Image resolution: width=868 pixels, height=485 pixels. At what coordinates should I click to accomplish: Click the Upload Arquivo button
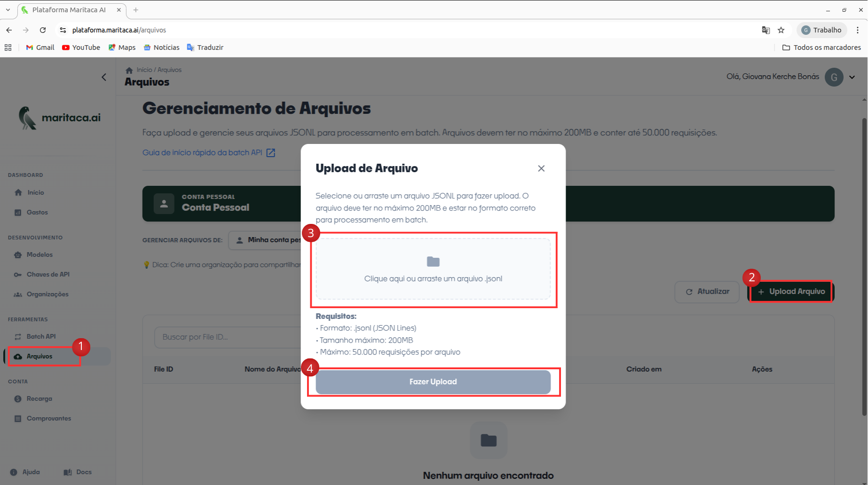click(791, 292)
